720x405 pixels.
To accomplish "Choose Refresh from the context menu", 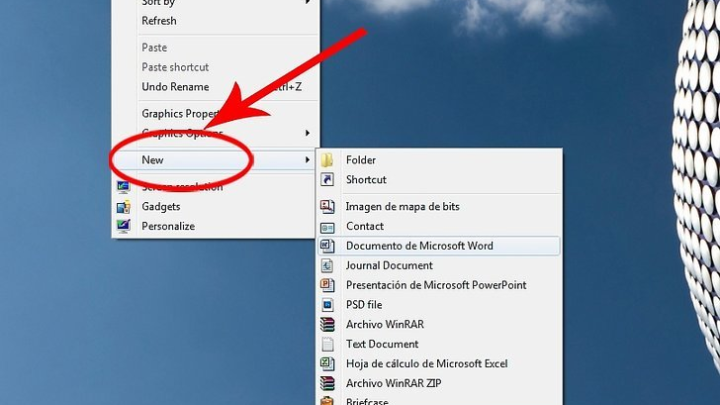I will pyautogui.click(x=159, y=21).
